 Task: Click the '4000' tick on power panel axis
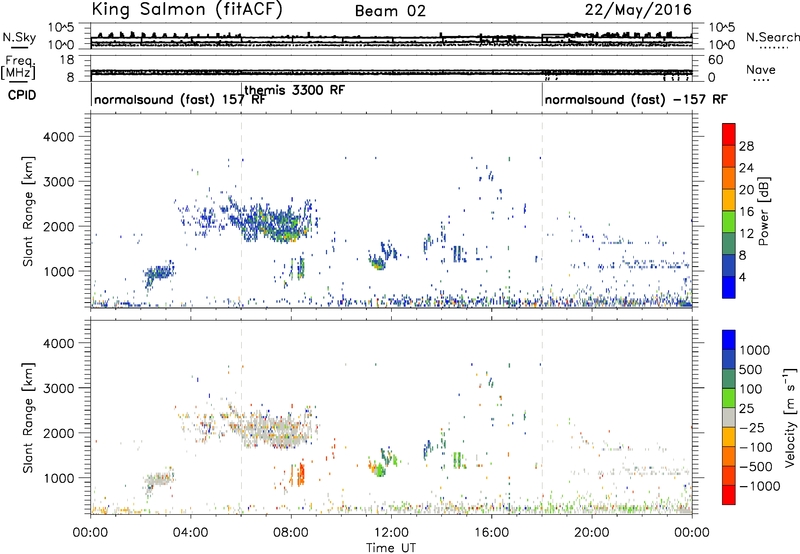[x=58, y=137]
